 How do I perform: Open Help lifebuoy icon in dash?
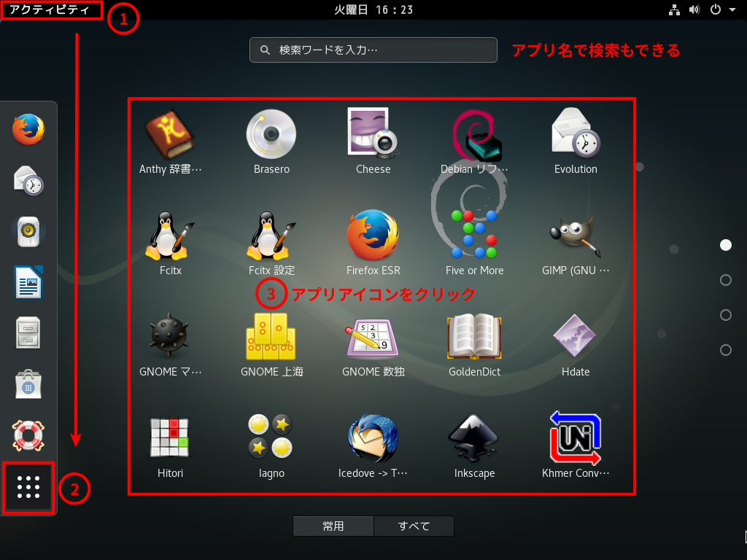tap(28, 436)
